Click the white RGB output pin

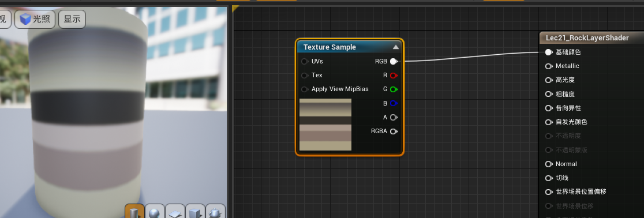point(394,62)
